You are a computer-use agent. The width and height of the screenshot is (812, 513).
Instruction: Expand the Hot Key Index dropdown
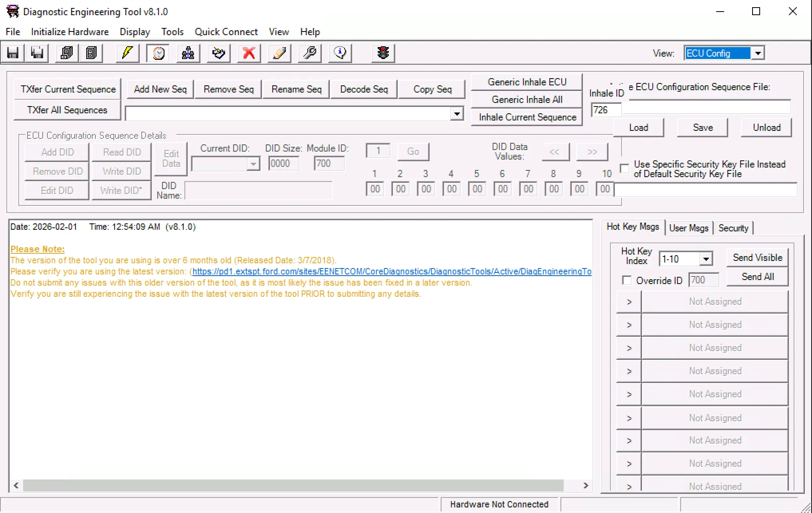point(706,259)
